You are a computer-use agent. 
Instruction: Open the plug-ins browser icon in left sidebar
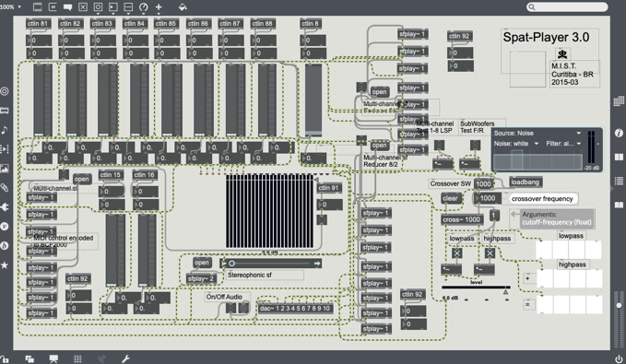[x=5, y=206]
